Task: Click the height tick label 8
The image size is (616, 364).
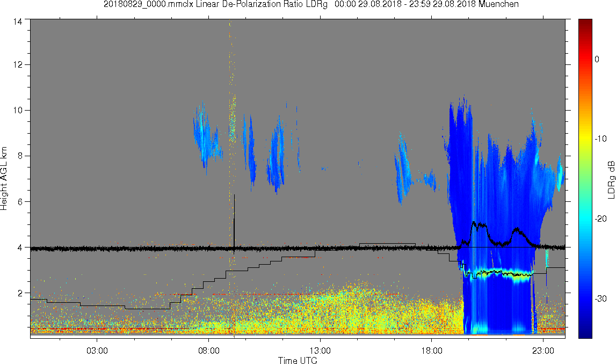Action: [20, 156]
